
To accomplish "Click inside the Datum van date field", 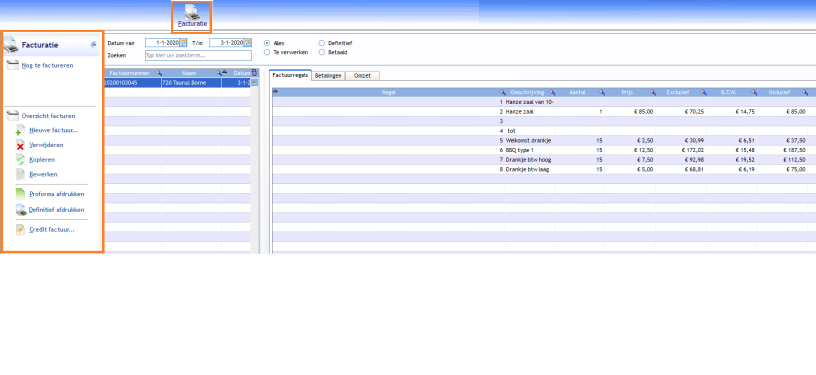I will (162, 43).
